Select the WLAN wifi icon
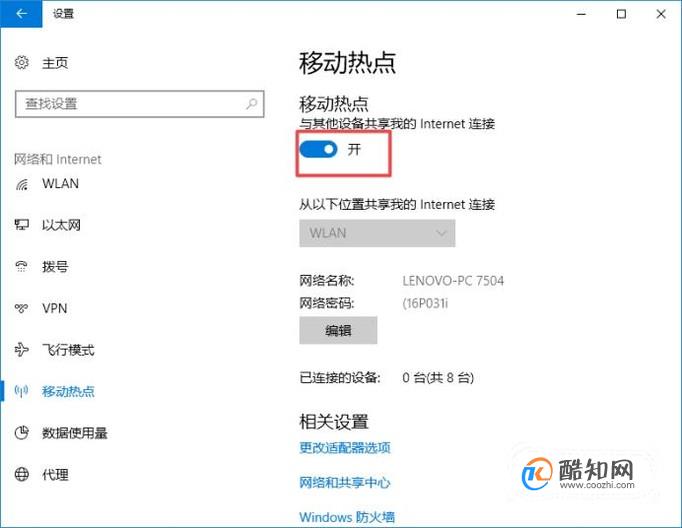The height and width of the screenshot is (528, 682). click(22, 184)
